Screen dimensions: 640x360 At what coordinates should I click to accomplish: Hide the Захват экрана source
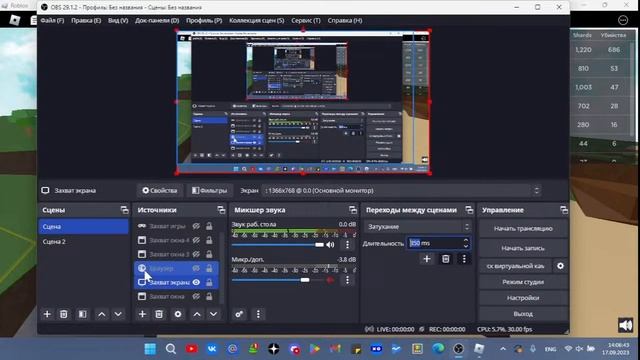point(196,282)
